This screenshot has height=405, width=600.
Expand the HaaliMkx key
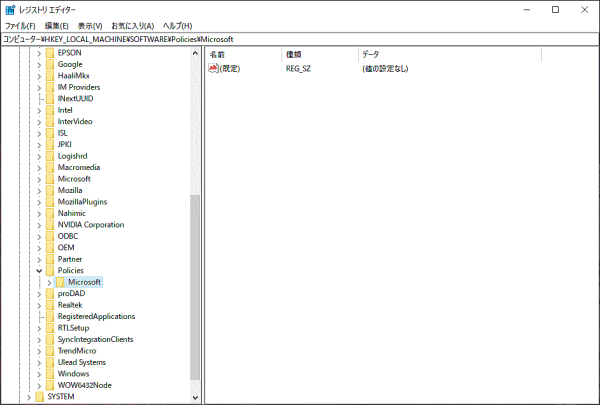coord(39,77)
